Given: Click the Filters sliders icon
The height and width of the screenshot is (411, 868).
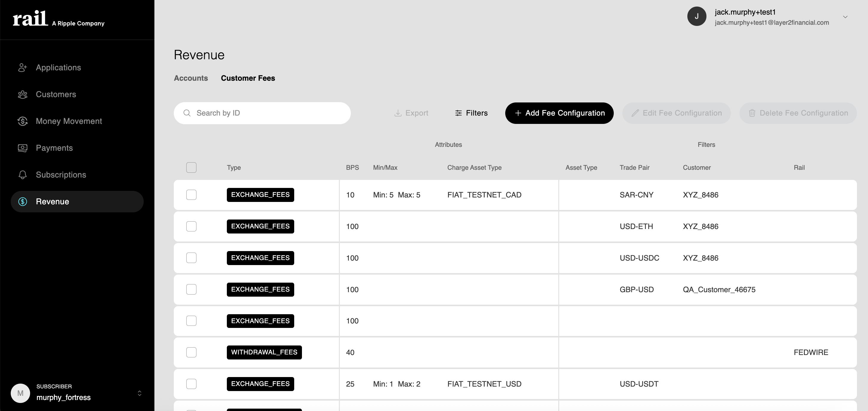Looking at the screenshot, I should point(458,113).
